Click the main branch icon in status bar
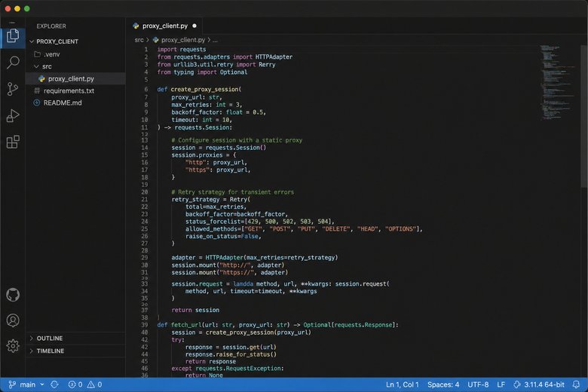588x392 pixels. (x=12, y=384)
